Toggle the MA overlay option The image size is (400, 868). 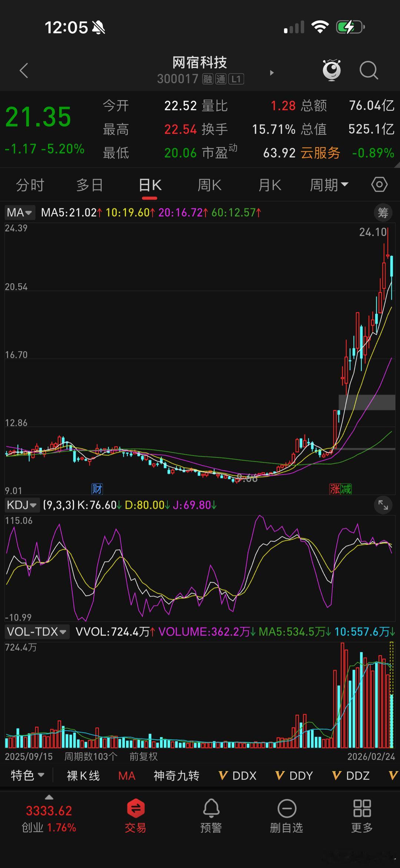[127, 776]
